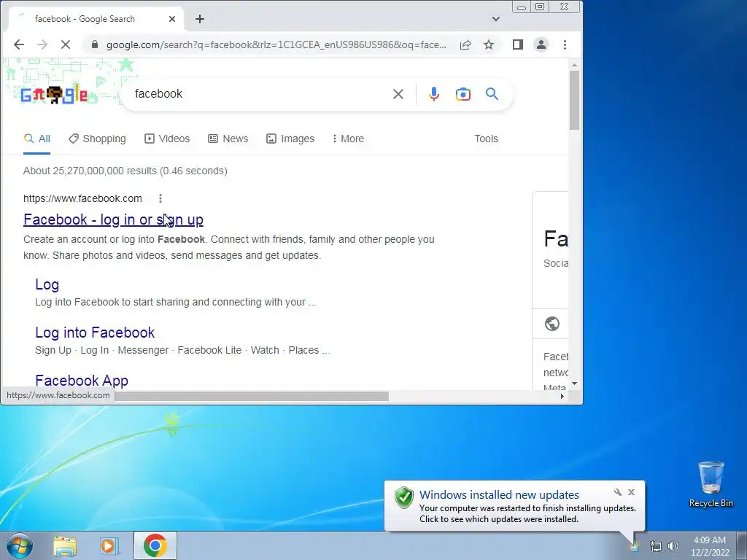This screenshot has width=747, height=560.
Task: Bookmark this tab with the star
Action: (489, 44)
